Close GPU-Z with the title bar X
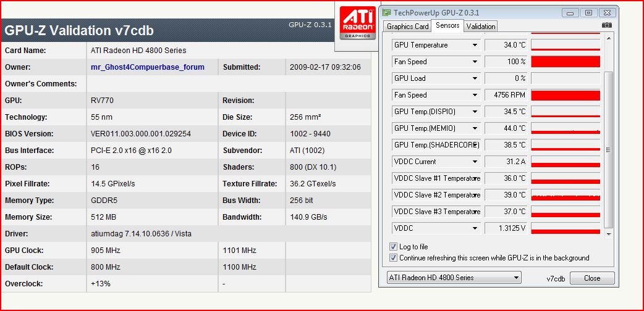This screenshot has height=311, width=644. [x=607, y=13]
